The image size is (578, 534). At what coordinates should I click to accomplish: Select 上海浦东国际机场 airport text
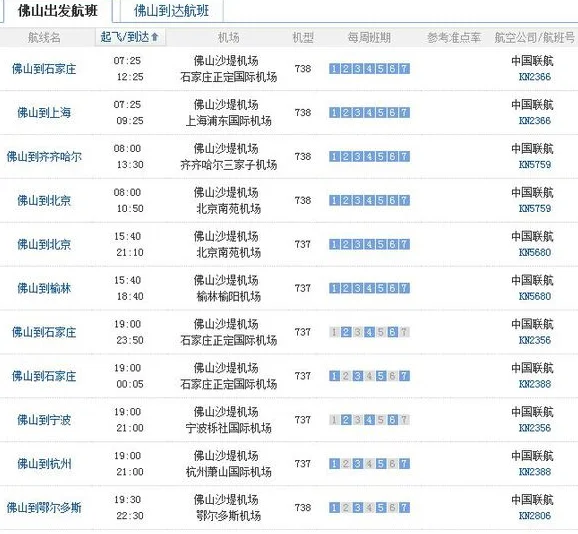(229, 121)
